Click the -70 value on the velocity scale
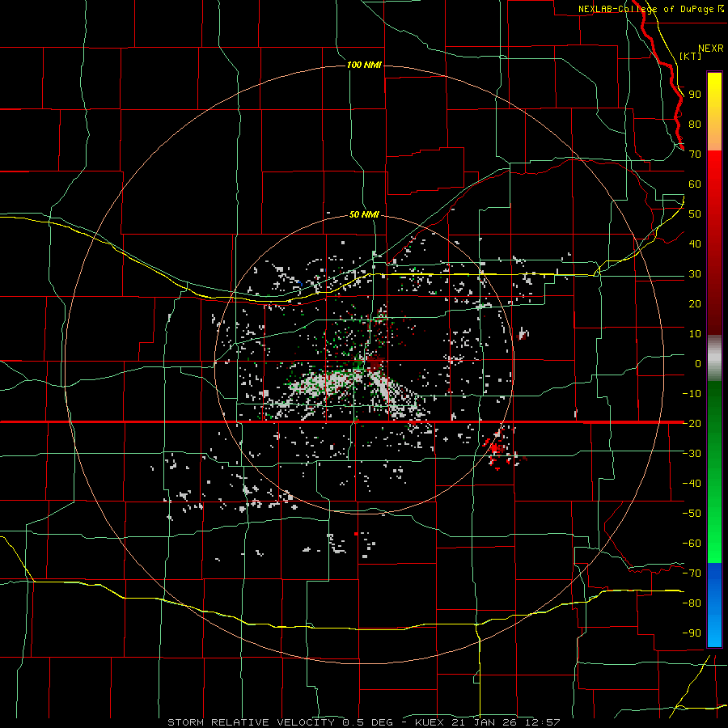The height and width of the screenshot is (728, 728). 692,573
